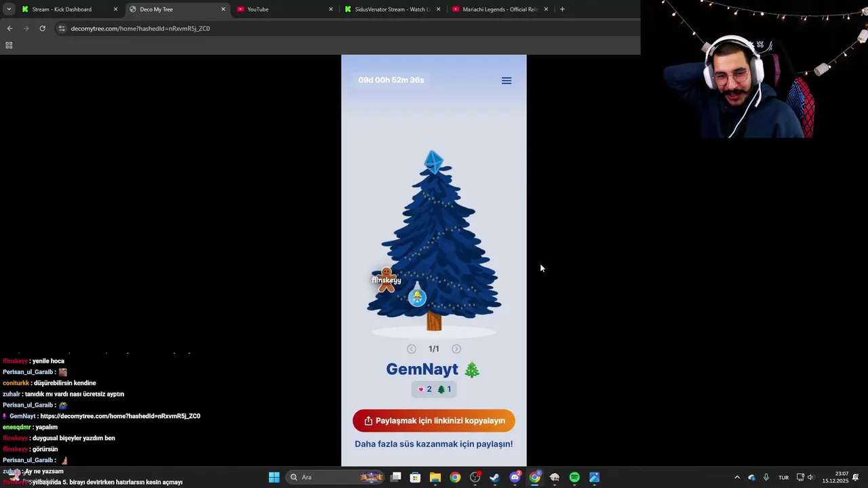Click the microphone tray icon
Viewport: 868px width, 488px height.
coord(766,477)
